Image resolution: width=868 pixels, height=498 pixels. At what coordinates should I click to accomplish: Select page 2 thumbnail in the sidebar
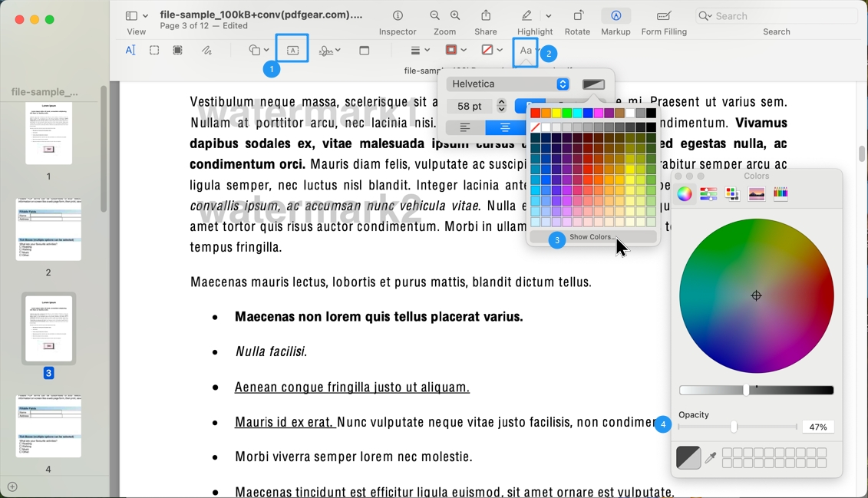48,229
